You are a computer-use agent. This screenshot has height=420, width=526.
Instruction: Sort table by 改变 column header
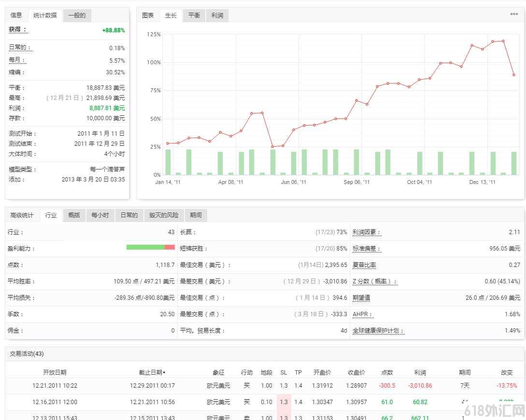click(507, 372)
